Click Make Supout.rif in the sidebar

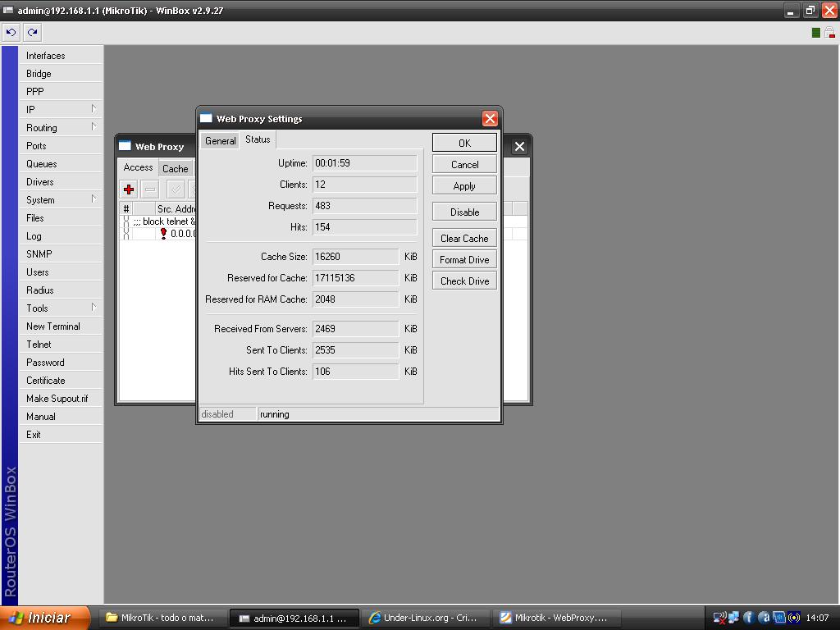click(x=61, y=398)
